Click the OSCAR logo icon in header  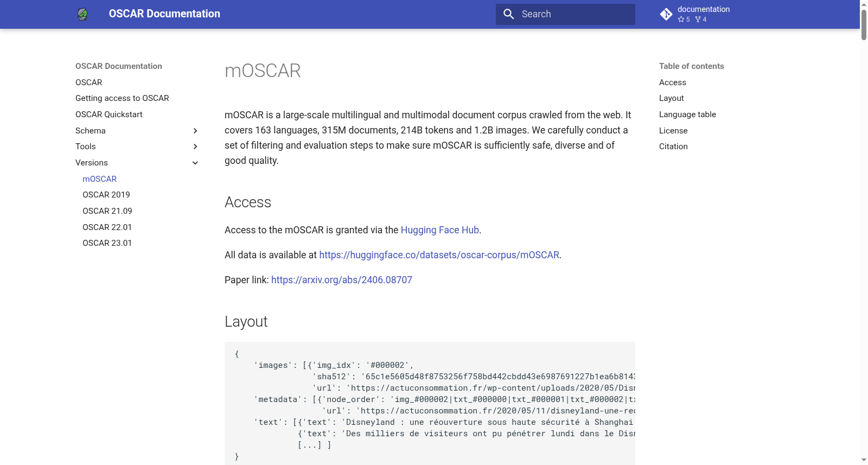coord(82,14)
